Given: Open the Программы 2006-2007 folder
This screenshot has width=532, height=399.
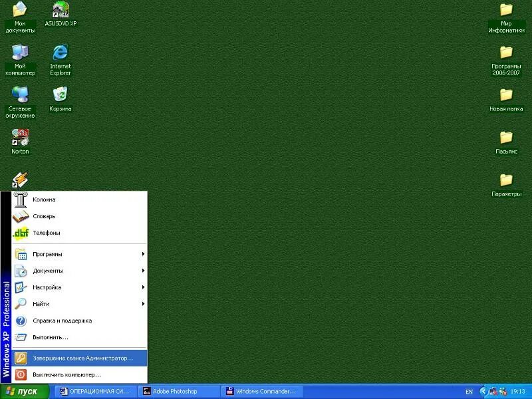Looking at the screenshot, I should (x=506, y=60).
